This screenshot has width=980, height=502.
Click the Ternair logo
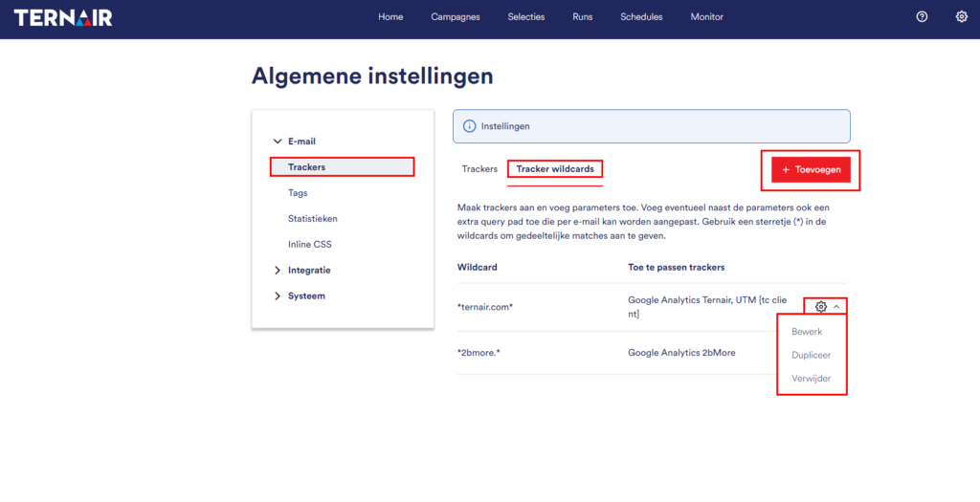(x=63, y=17)
